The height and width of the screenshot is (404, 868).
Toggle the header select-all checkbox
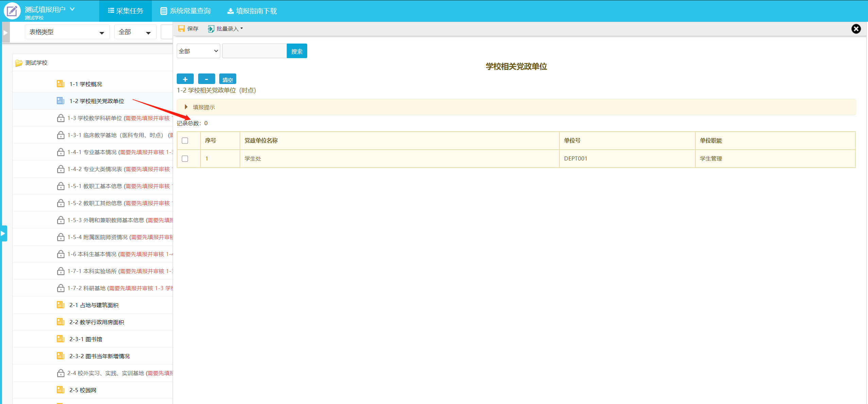pyautogui.click(x=185, y=140)
